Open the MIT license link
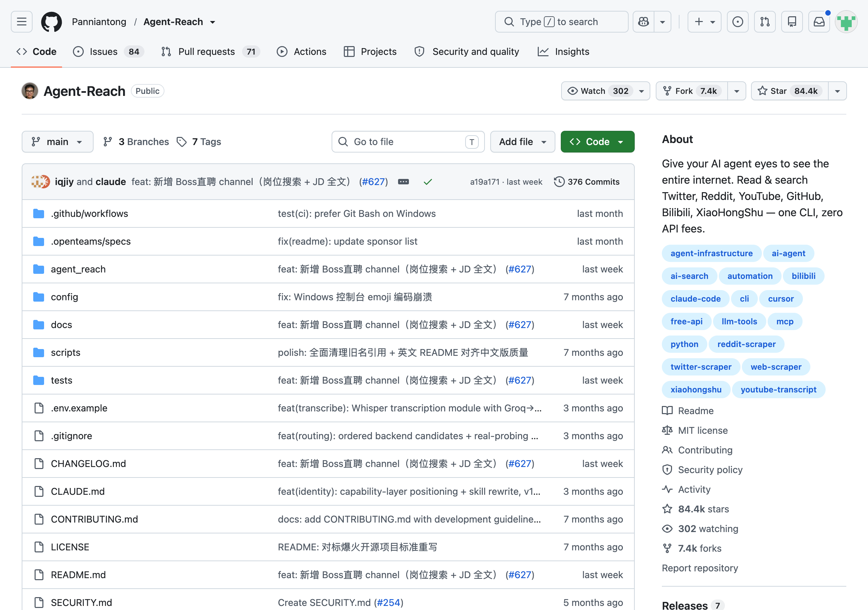The image size is (868, 610). (703, 430)
